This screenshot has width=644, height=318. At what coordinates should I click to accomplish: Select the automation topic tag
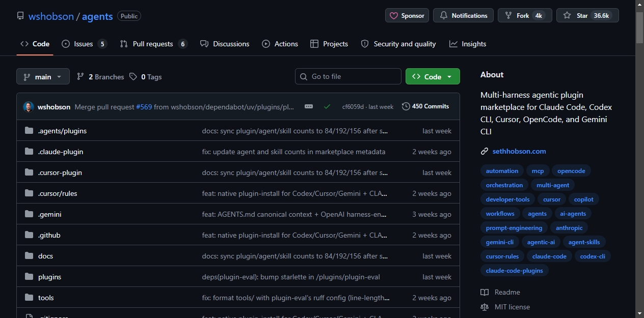(502, 171)
